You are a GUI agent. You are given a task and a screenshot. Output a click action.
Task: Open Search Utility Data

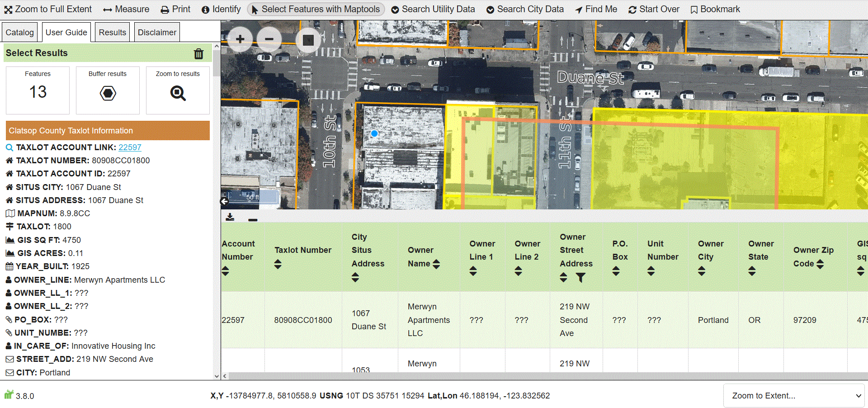(x=433, y=9)
